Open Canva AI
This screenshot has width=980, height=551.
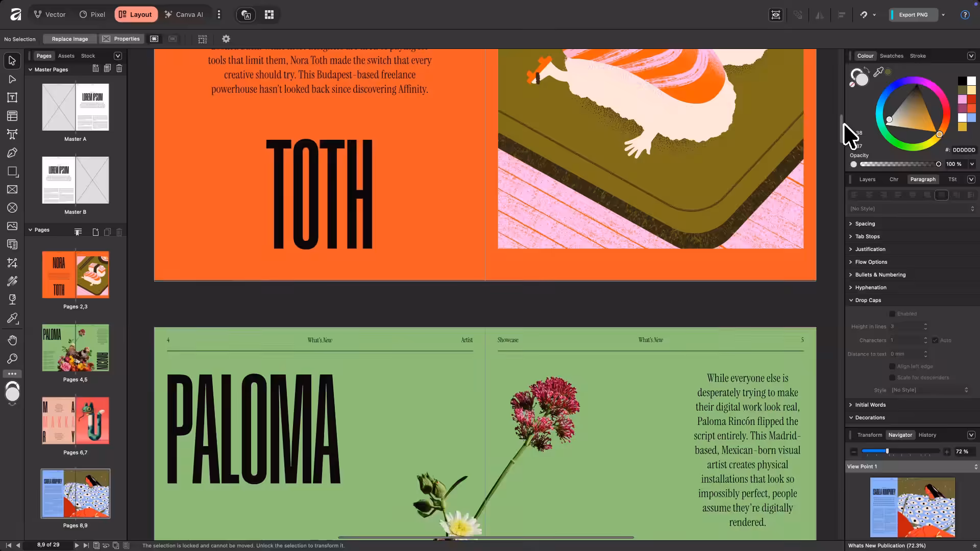click(184, 14)
